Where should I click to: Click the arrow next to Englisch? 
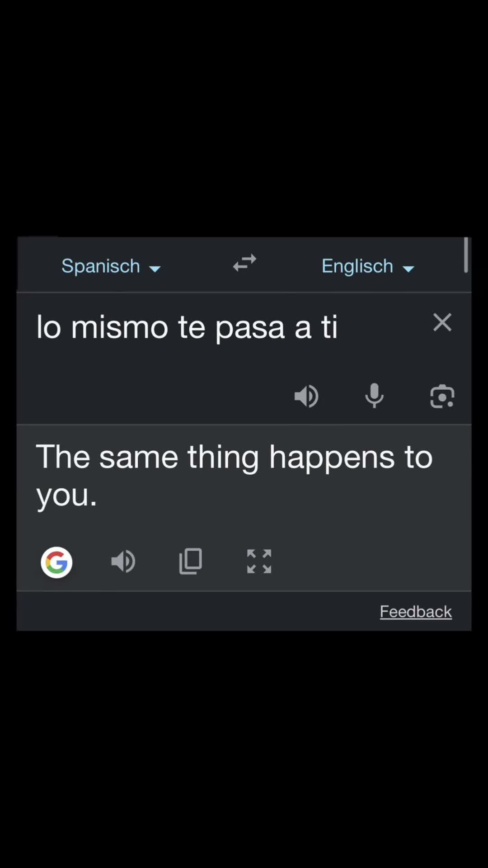[408, 269]
